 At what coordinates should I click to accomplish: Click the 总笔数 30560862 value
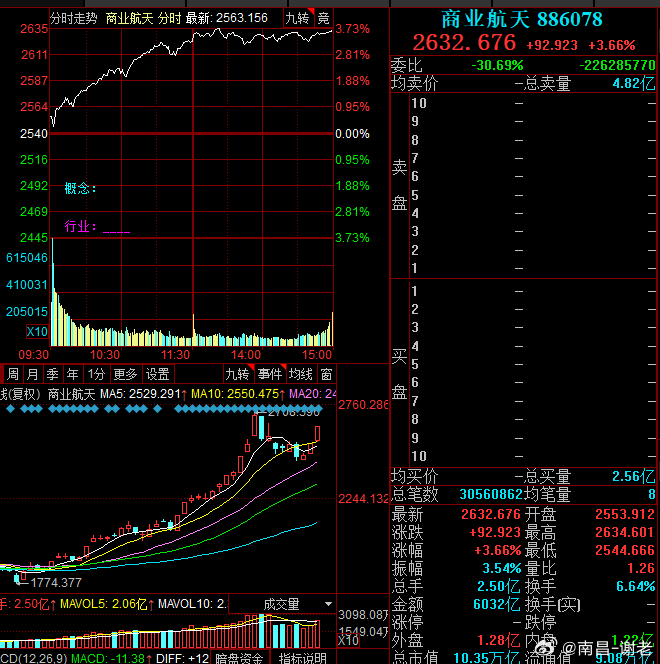pos(491,494)
